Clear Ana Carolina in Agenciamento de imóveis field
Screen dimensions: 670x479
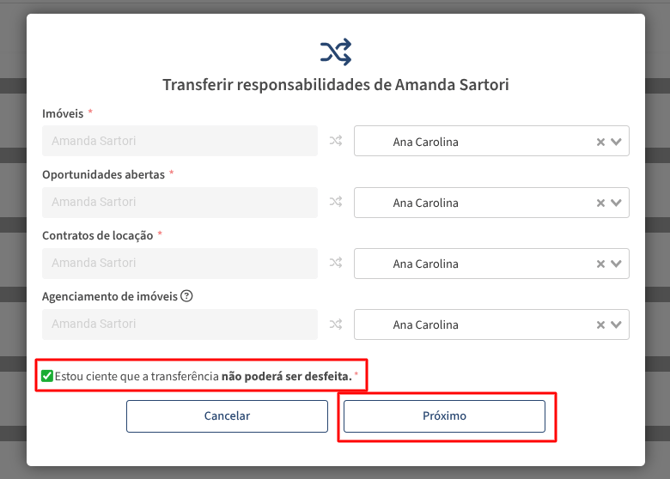(x=600, y=325)
